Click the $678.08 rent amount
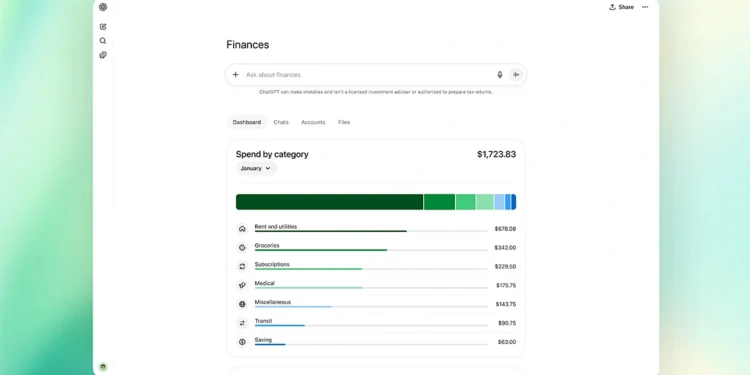Viewport: 750px width, 375px height. [505, 229]
